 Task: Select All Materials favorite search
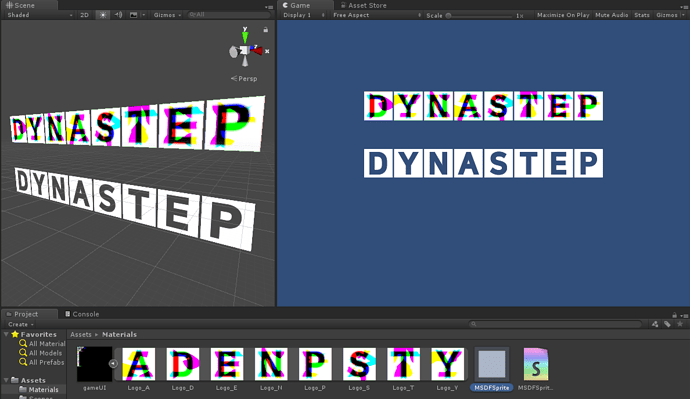tap(42, 344)
